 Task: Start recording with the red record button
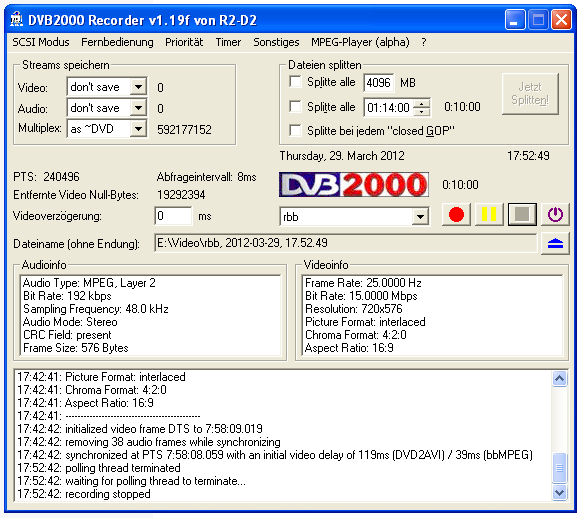click(x=456, y=214)
